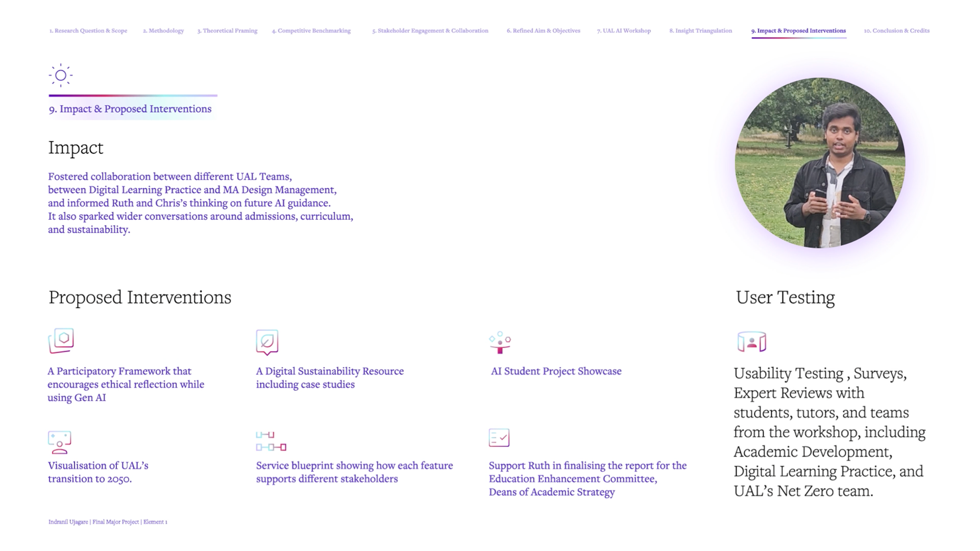Click the sun icon above section title
The height and width of the screenshot is (551, 980).
[61, 76]
